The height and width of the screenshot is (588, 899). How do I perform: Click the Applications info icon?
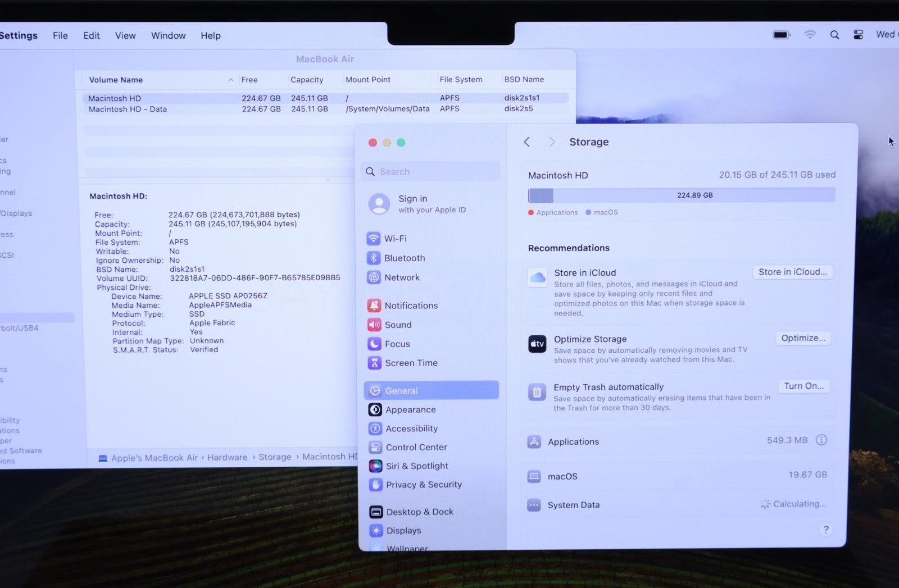point(821,440)
